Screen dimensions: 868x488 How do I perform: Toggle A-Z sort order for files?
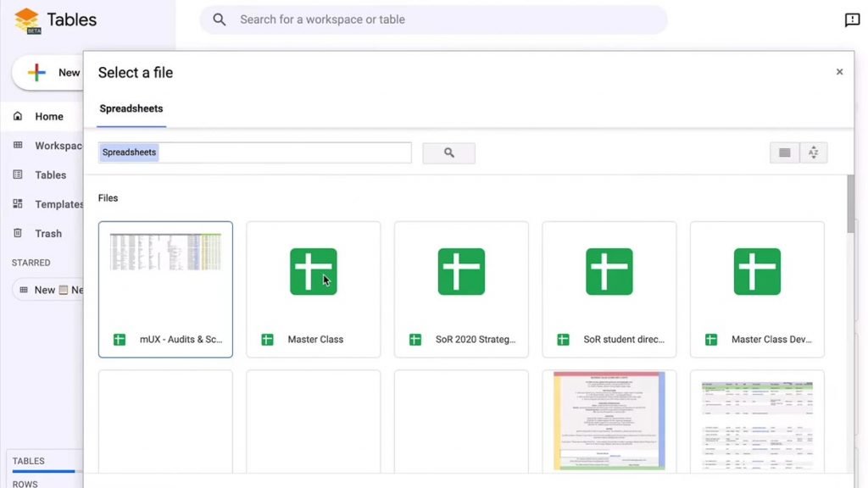[813, 152]
